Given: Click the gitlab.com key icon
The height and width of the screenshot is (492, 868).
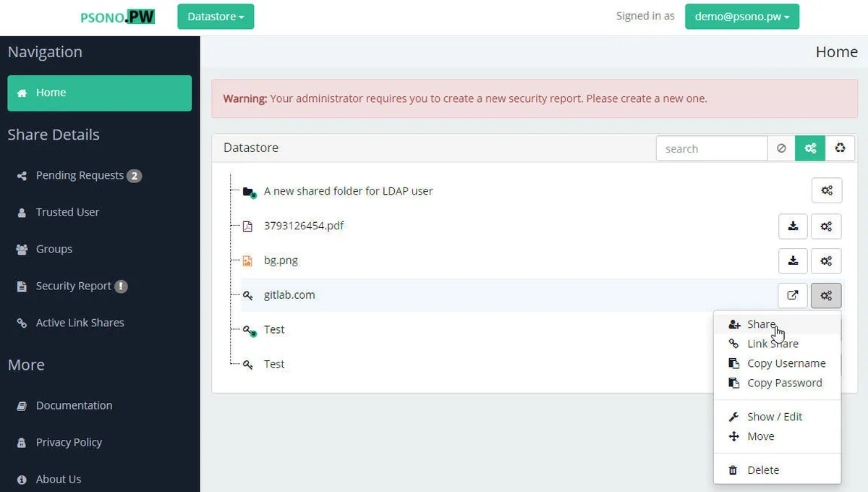Looking at the screenshot, I should 248,295.
